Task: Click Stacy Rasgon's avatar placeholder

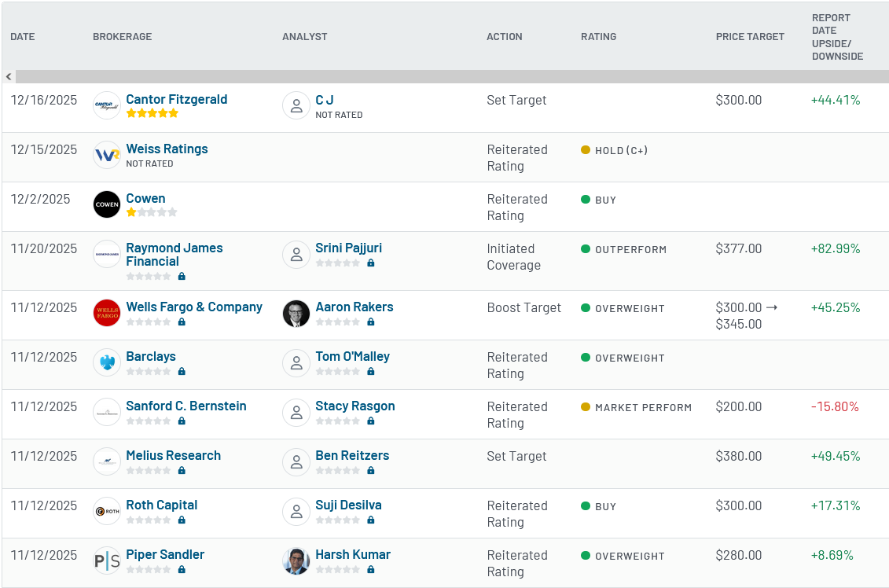Action: [296, 412]
